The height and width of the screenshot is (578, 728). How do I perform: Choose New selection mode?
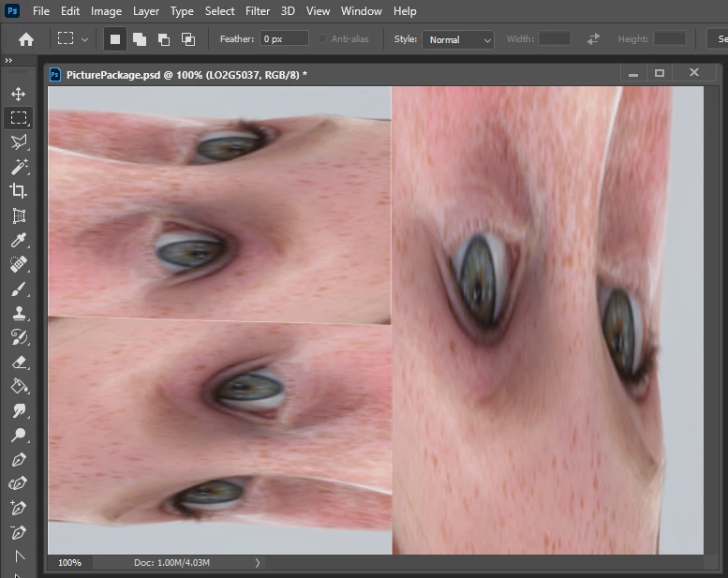[114, 39]
